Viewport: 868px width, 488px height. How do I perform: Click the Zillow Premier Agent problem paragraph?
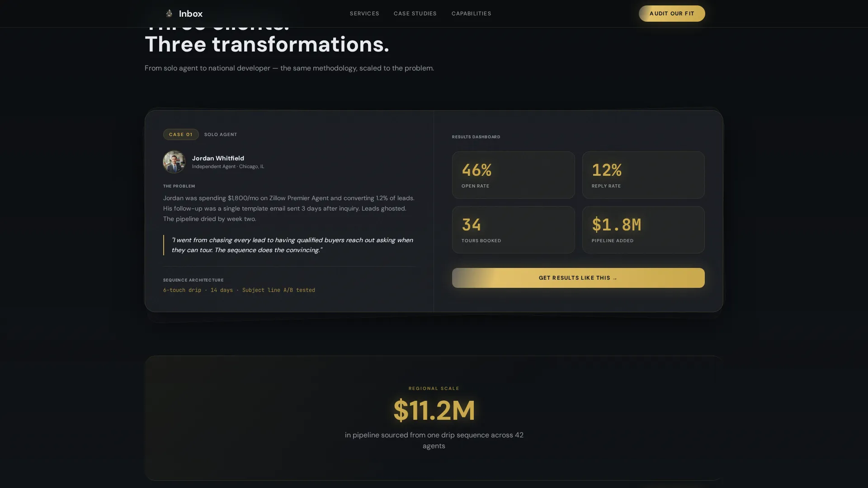(x=289, y=208)
